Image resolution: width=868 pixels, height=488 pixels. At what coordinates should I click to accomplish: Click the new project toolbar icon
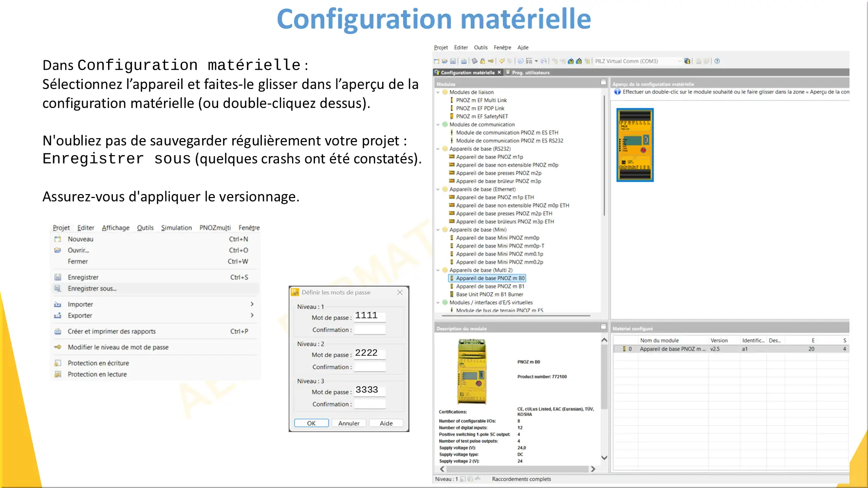tap(437, 61)
